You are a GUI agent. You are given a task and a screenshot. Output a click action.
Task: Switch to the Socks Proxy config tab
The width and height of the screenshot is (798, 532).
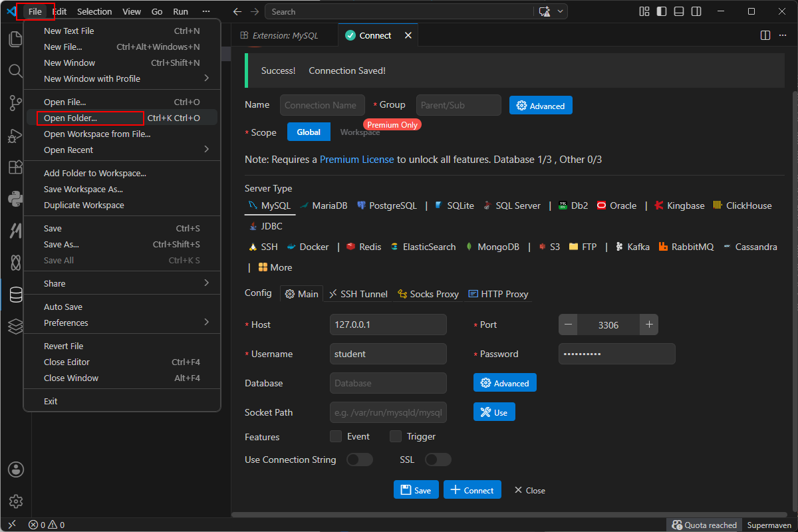pyautogui.click(x=428, y=293)
